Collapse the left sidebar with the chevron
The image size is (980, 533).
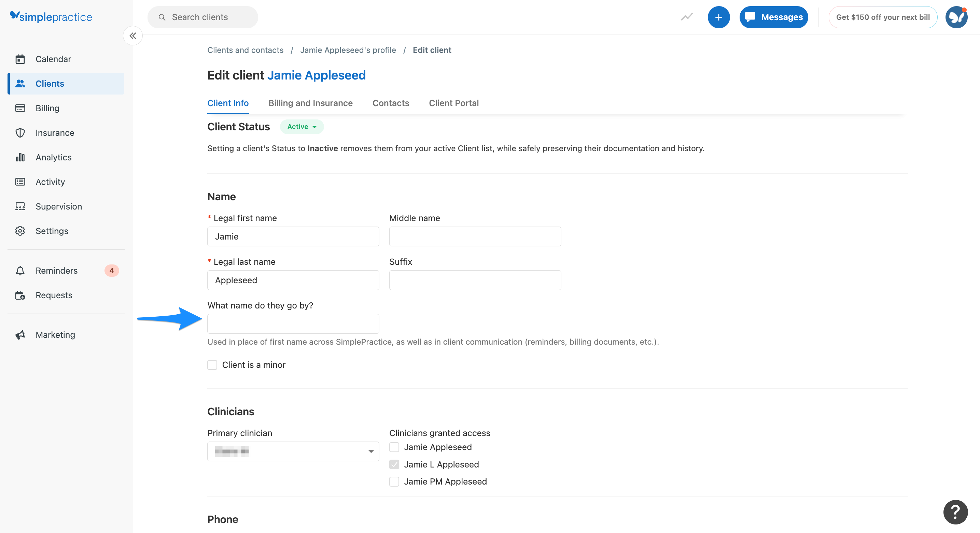point(132,35)
